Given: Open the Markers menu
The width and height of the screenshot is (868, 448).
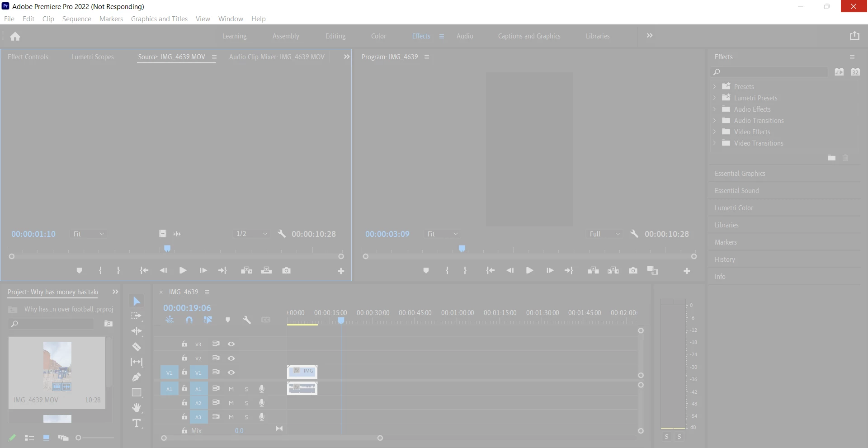Looking at the screenshot, I should pyautogui.click(x=111, y=19).
